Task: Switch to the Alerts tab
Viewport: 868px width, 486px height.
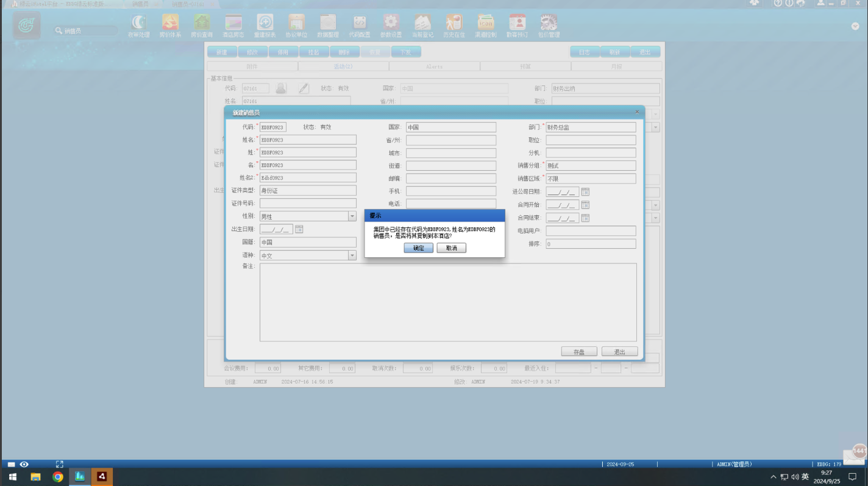Action: coord(434,66)
